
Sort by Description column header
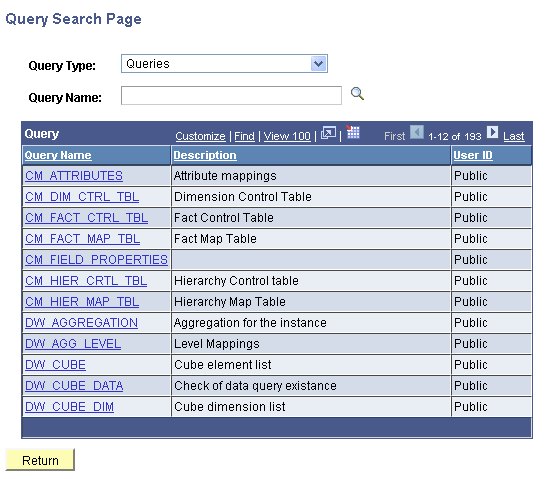coord(205,155)
